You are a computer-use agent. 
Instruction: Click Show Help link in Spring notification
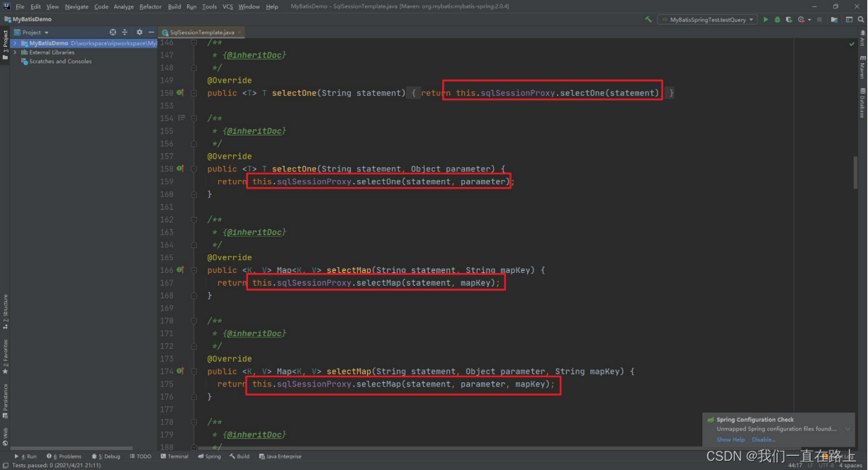pos(731,440)
